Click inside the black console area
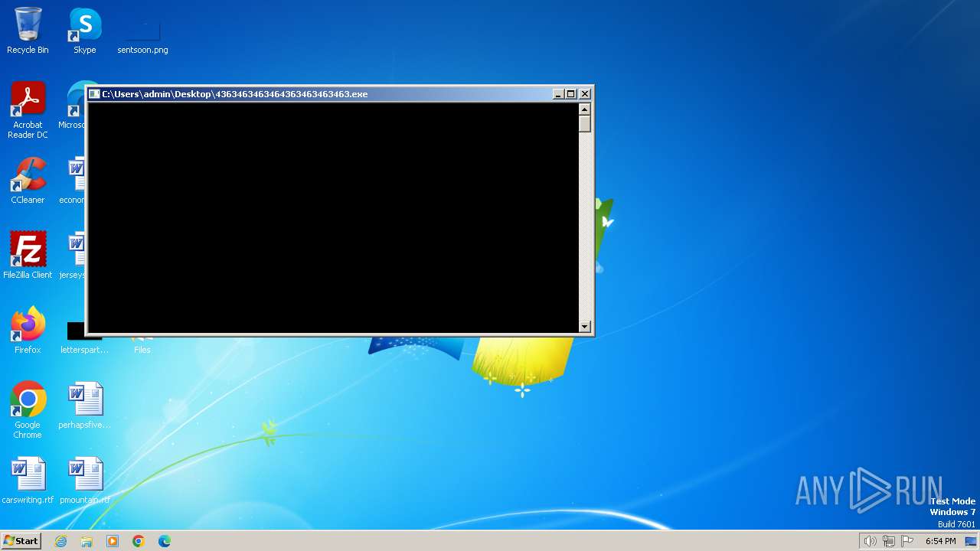The image size is (980, 551). (333, 217)
